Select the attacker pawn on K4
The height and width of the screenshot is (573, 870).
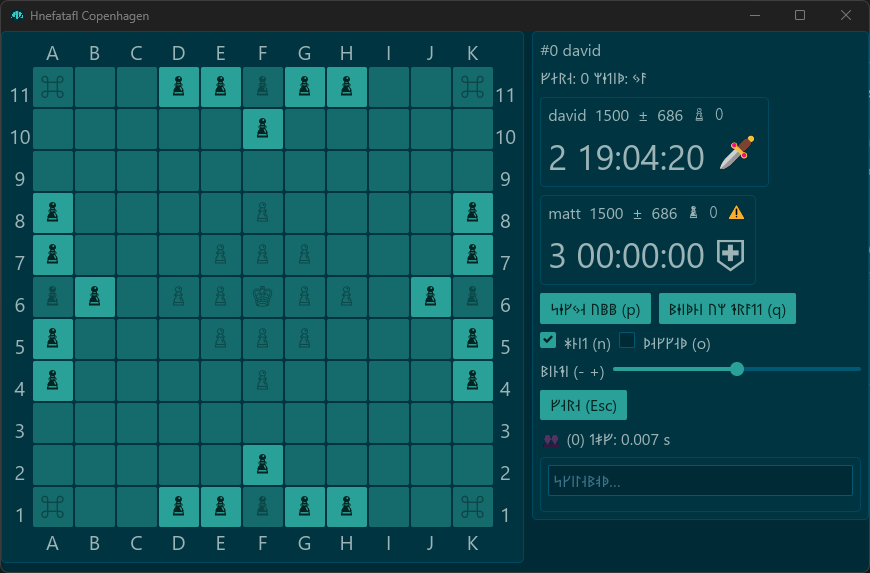pyautogui.click(x=473, y=381)
